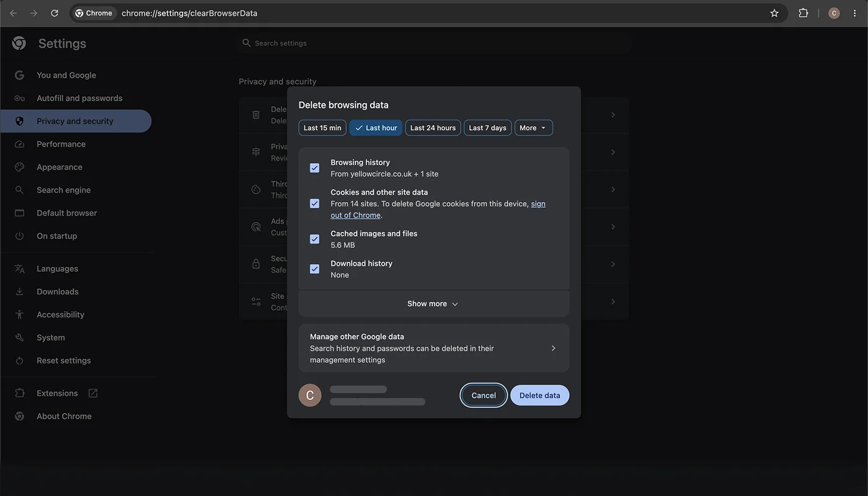Uncheck Cookies and other site data checkbox
Viewport: 868px width, 496px height.
(x=315, y=203)
